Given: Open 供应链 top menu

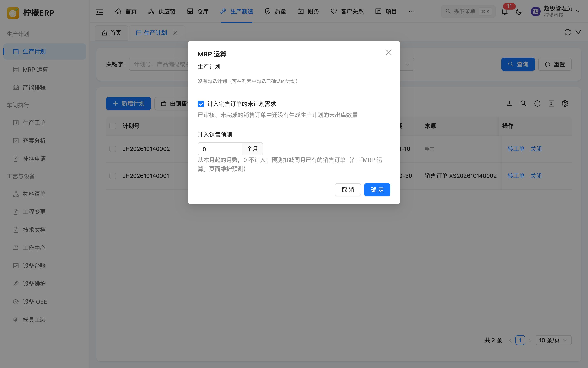Looking at the screenshot, I should [162, 11].
